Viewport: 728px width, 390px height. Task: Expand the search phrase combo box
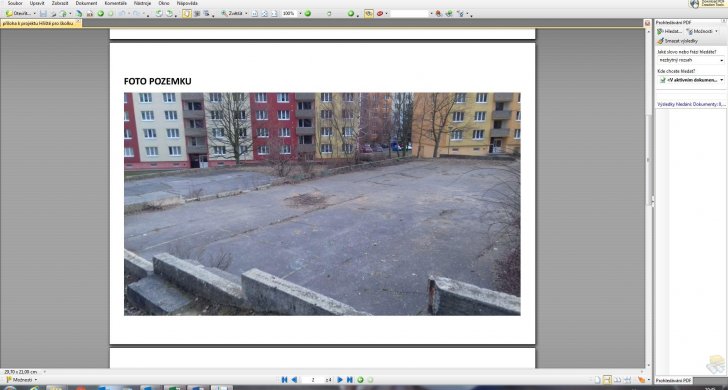pyautogui.click(x=722, y=60)
